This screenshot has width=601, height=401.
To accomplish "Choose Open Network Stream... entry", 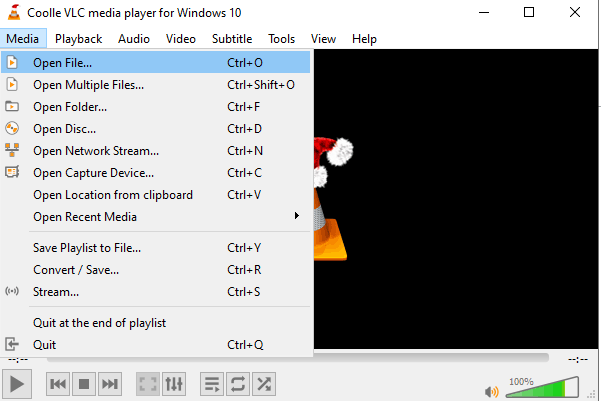I will (x=96, y=151).
